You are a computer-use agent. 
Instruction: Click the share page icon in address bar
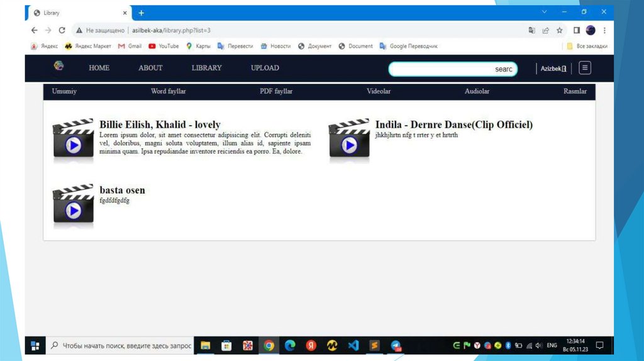point(545,30)
